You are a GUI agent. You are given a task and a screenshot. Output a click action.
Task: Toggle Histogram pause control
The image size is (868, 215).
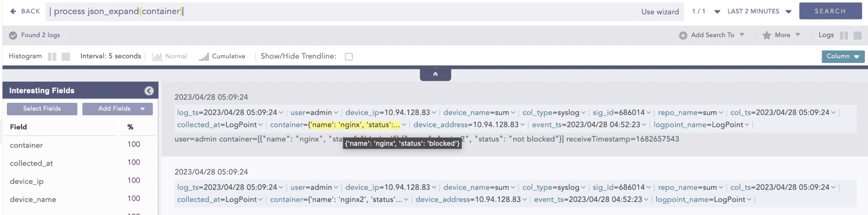click(52, 57)
